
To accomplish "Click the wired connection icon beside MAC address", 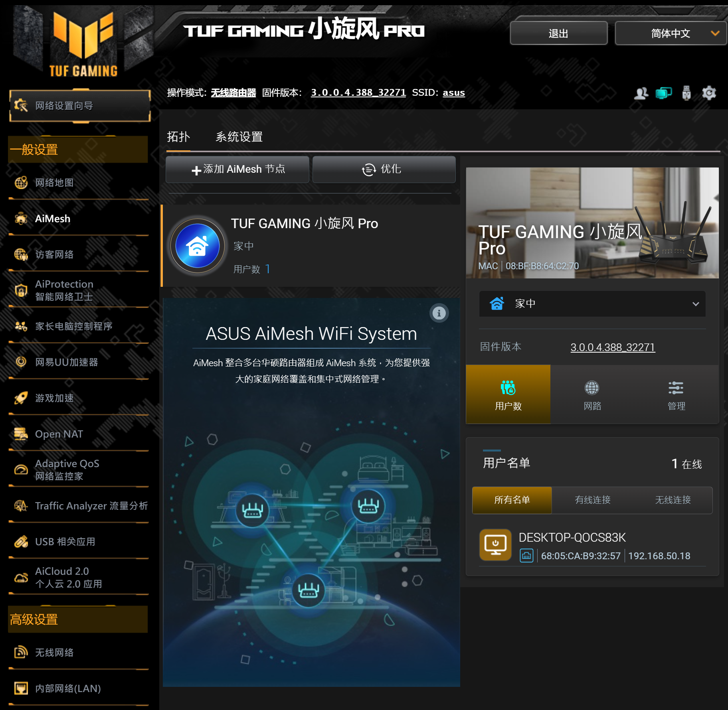I will (x=526, y=556).
